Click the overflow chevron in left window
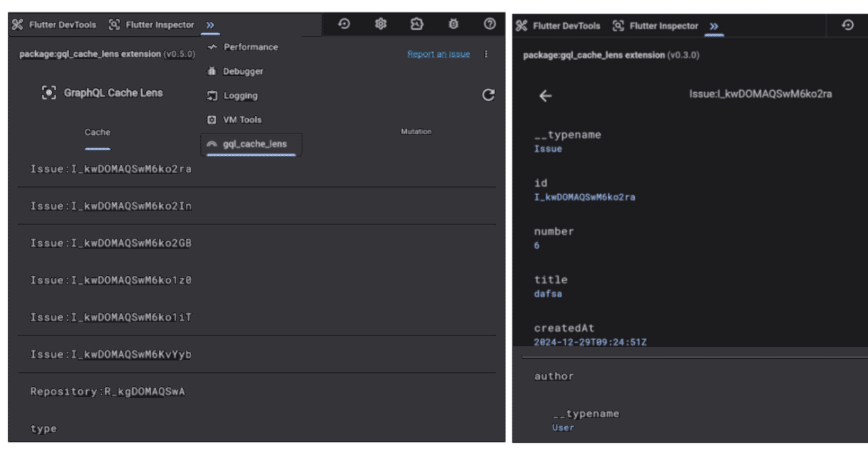 click(x=210, y=25)
